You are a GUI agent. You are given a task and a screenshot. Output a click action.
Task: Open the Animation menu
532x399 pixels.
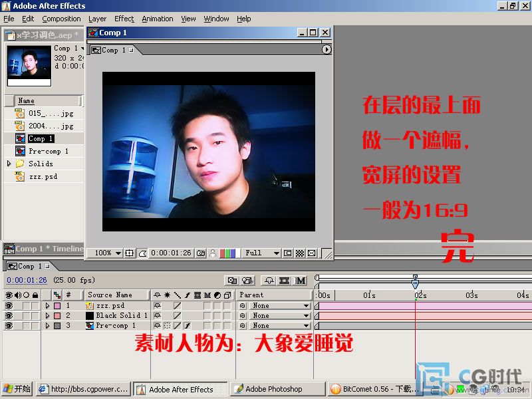(x=158, y=19)
